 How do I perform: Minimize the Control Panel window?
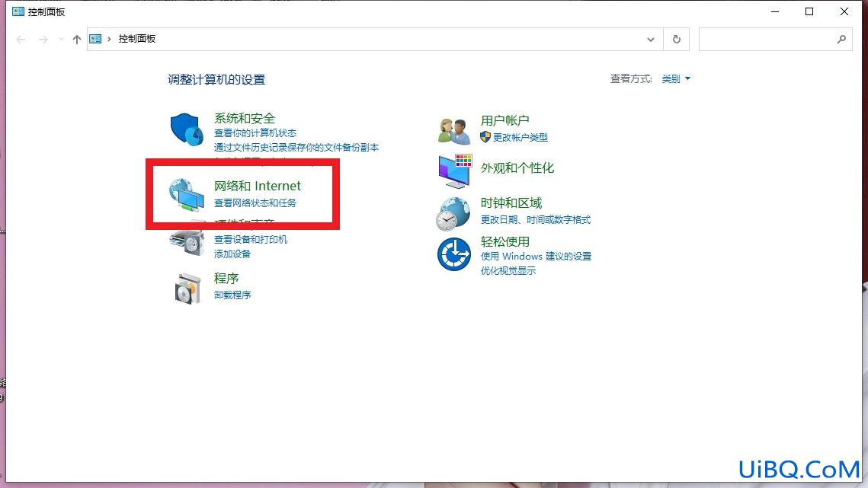click(x=775, y=11)
